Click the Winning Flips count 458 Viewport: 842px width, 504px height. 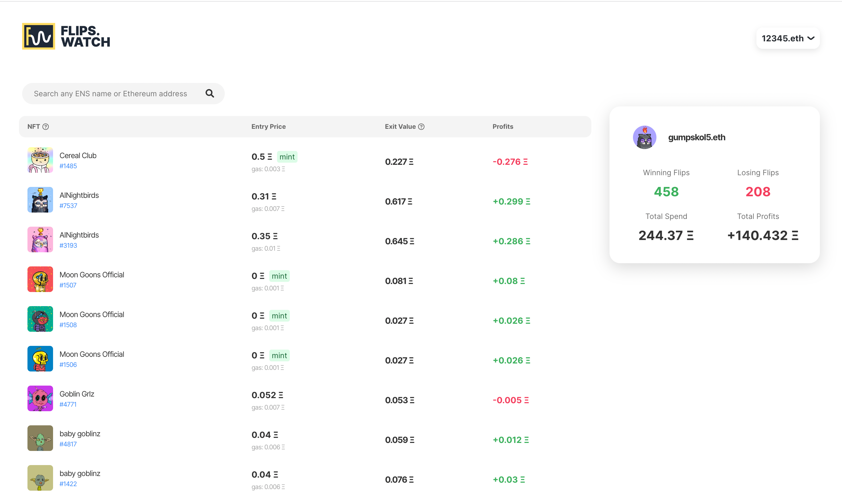point(666,192)
